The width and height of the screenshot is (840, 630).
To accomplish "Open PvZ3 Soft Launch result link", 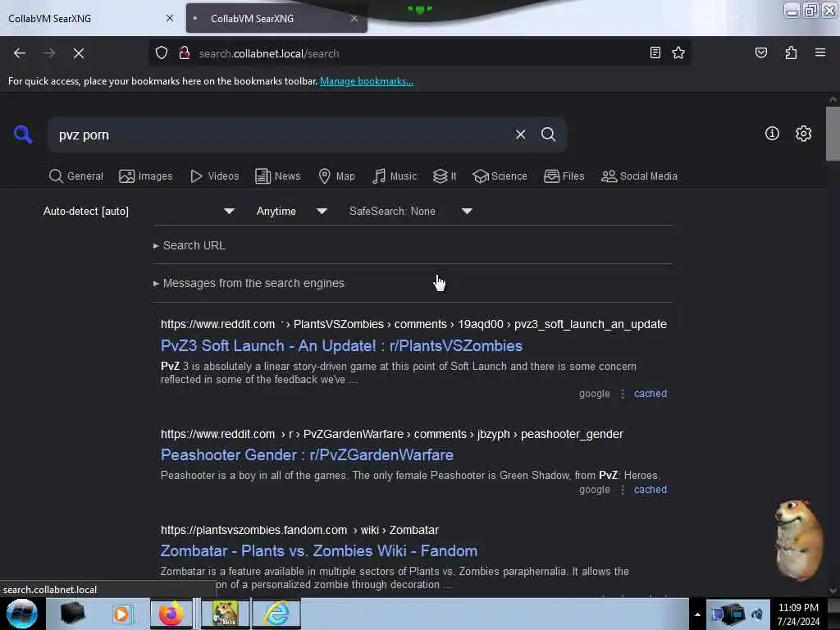I will click(341, 345).
